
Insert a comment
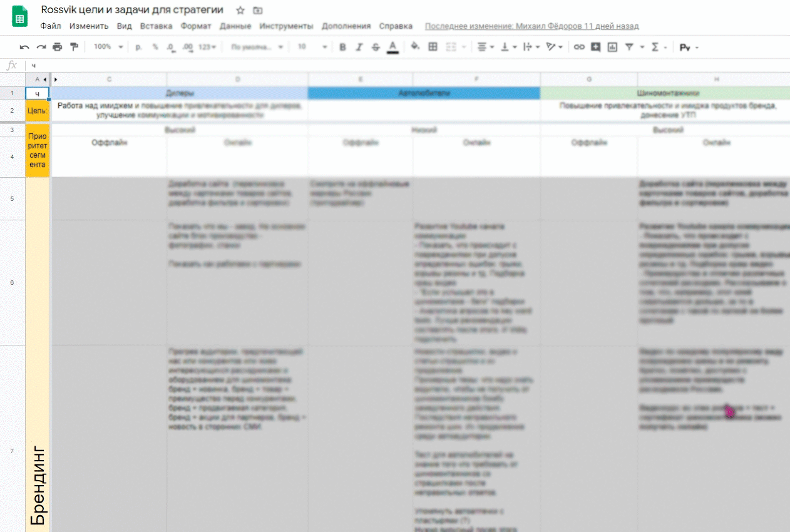595,47
